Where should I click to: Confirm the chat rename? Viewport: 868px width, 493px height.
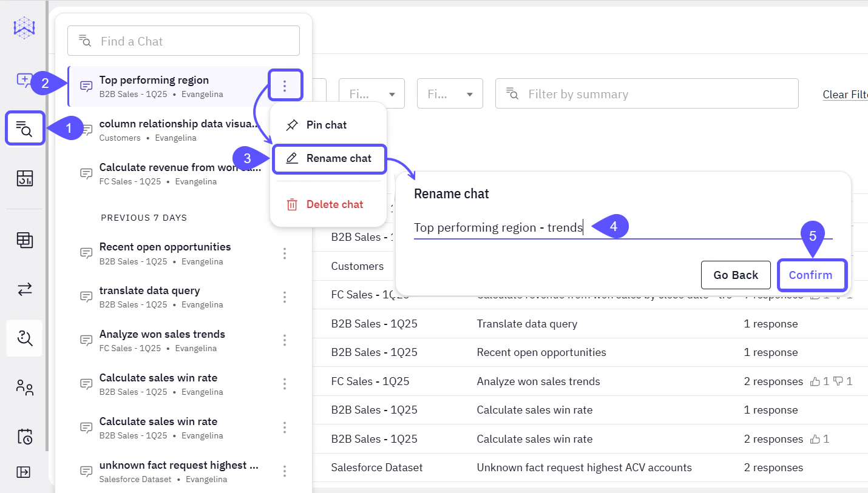click(812, 275)
